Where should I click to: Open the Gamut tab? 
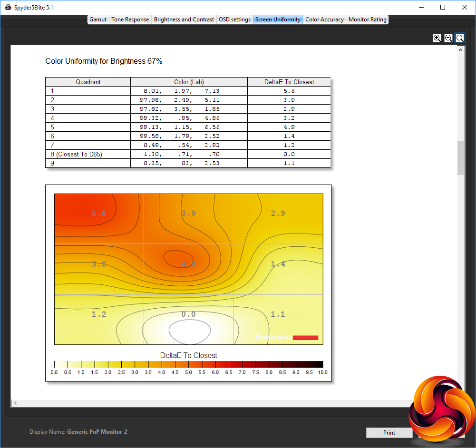(x=98, y=19)
